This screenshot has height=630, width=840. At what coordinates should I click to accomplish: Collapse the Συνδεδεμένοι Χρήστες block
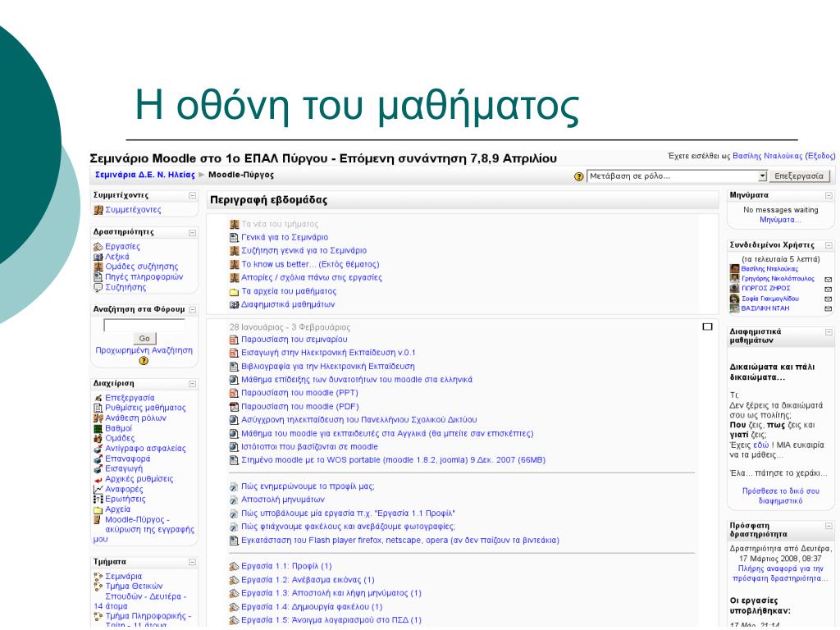tap(829, 245)
